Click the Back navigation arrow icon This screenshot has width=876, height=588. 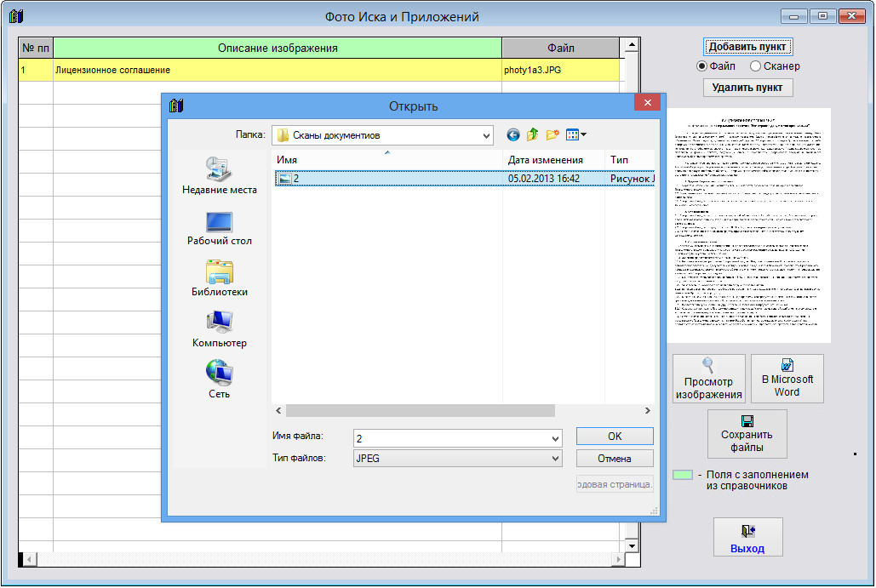[x=512, y=134]
